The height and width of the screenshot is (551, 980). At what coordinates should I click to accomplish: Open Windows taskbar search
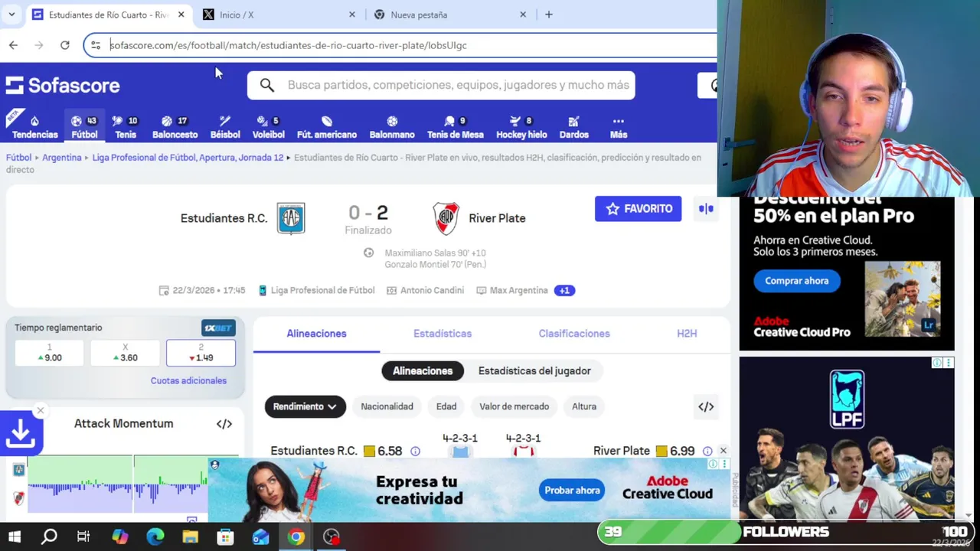pyautogui.click(x=49, y=537)
